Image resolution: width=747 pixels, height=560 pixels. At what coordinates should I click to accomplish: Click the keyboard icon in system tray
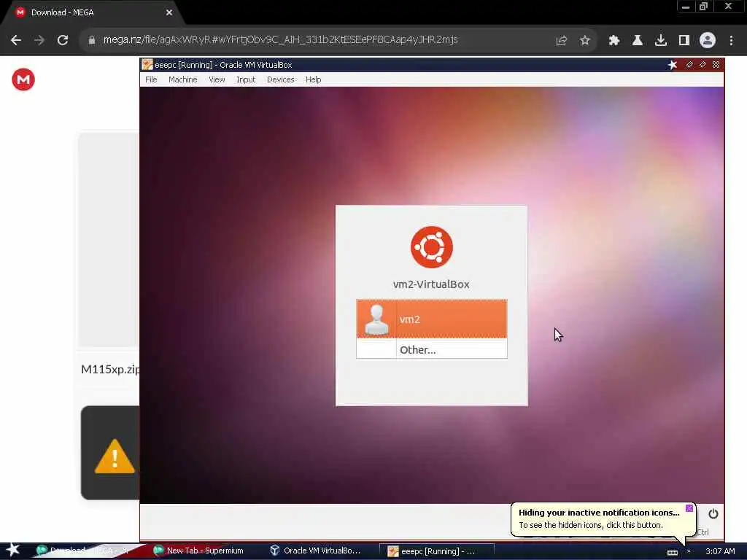click(672, 553)
